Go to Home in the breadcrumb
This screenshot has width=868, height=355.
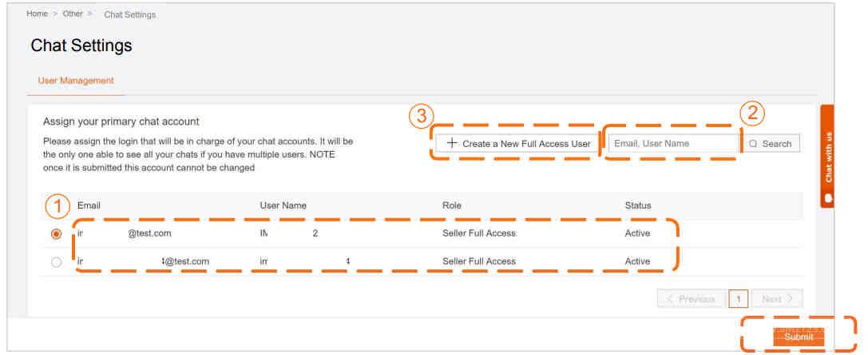tap(37, 14)
